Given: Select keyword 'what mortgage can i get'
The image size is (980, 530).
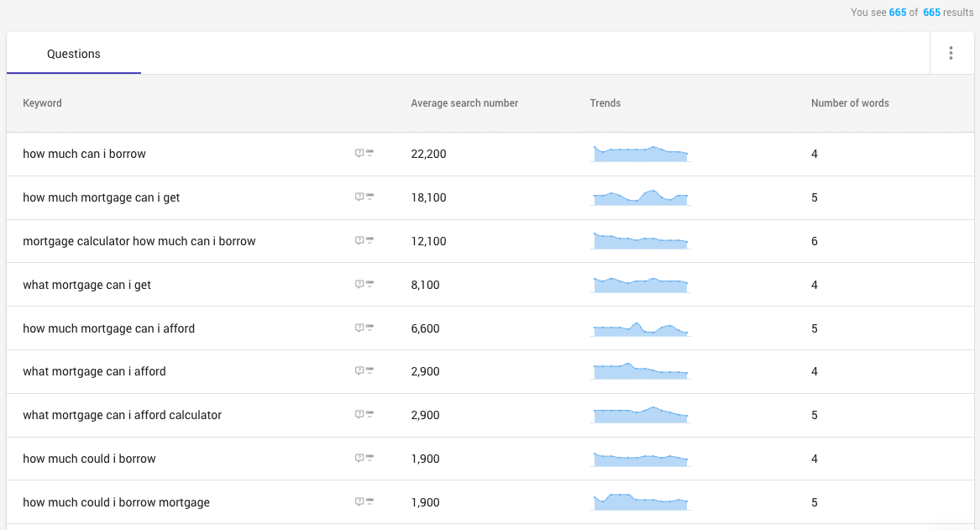Looking at the screenshot, I should click(x=86, y=285).
